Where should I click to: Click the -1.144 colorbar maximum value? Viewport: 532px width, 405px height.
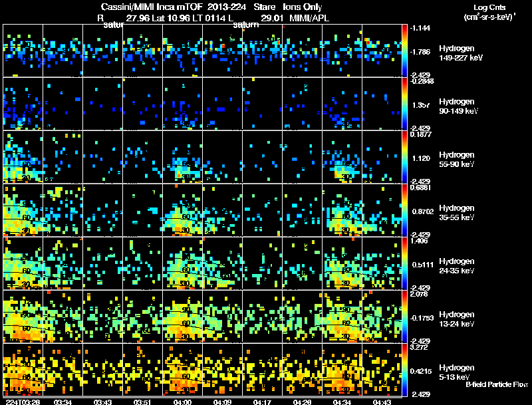click(420, 28)
